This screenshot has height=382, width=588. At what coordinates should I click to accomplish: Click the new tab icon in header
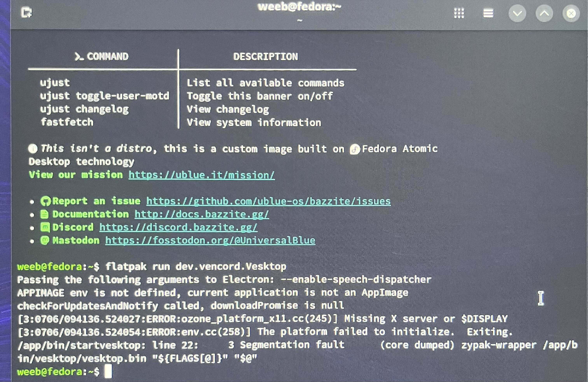pyautogui.click(x=26, y=13)
